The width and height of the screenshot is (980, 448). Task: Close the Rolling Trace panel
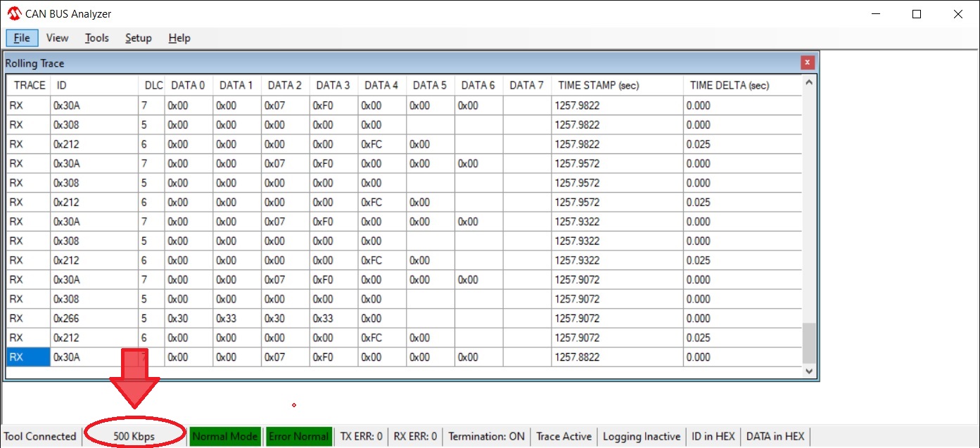click(x=808, y=63)
